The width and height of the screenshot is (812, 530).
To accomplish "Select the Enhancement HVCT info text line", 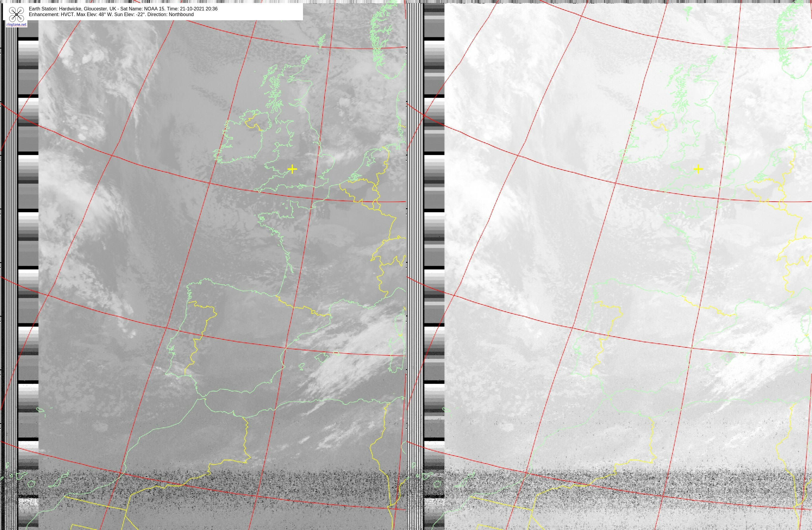I will pyautogui.click(x=111, y=14).
